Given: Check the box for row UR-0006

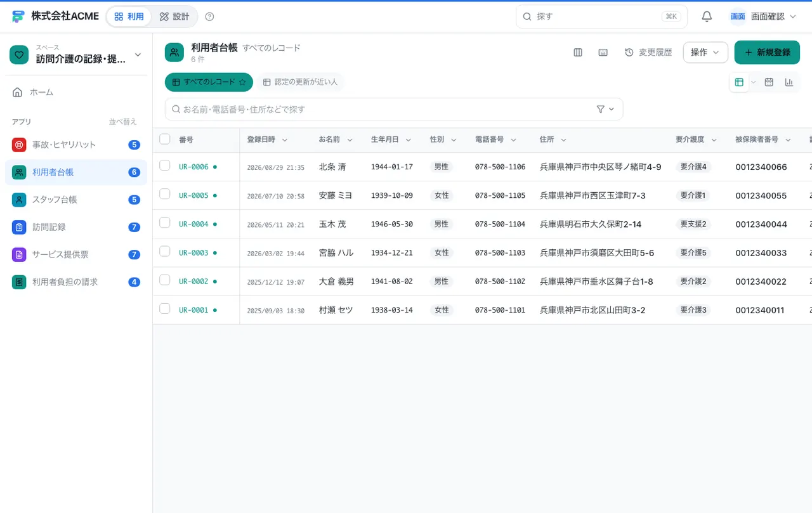Looking at the screenshot, I should (x=165, y=166).
